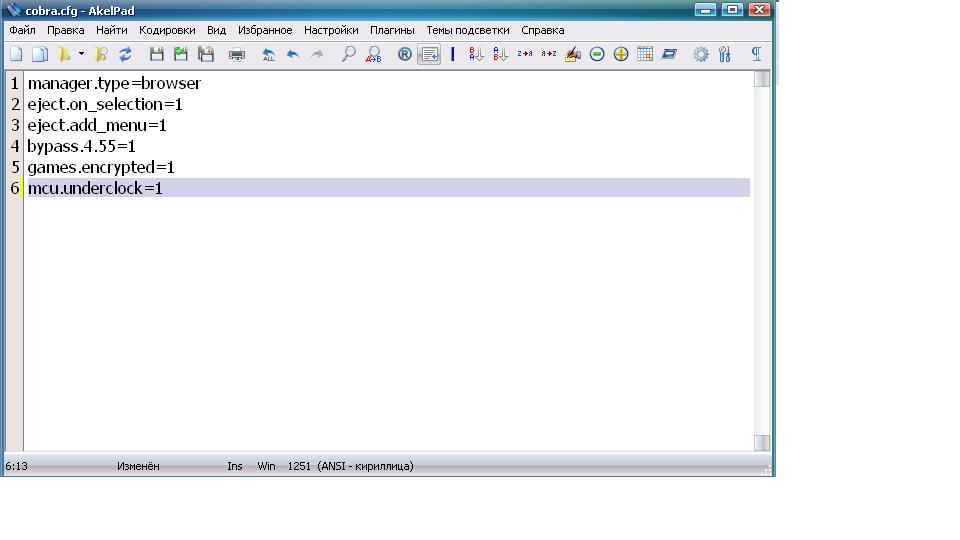Click line number 1 in the gutter
This screenshot has height=540, width=960.
click(x=15, y=83)
